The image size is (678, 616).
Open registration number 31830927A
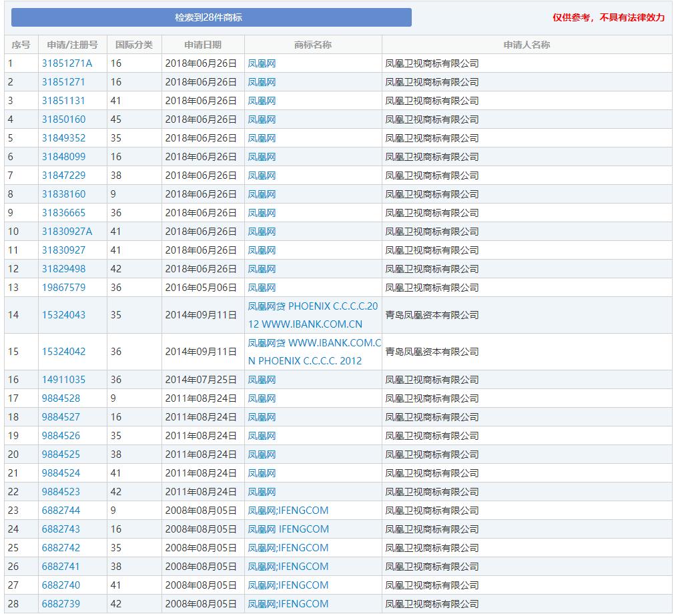tap(67, 232)
